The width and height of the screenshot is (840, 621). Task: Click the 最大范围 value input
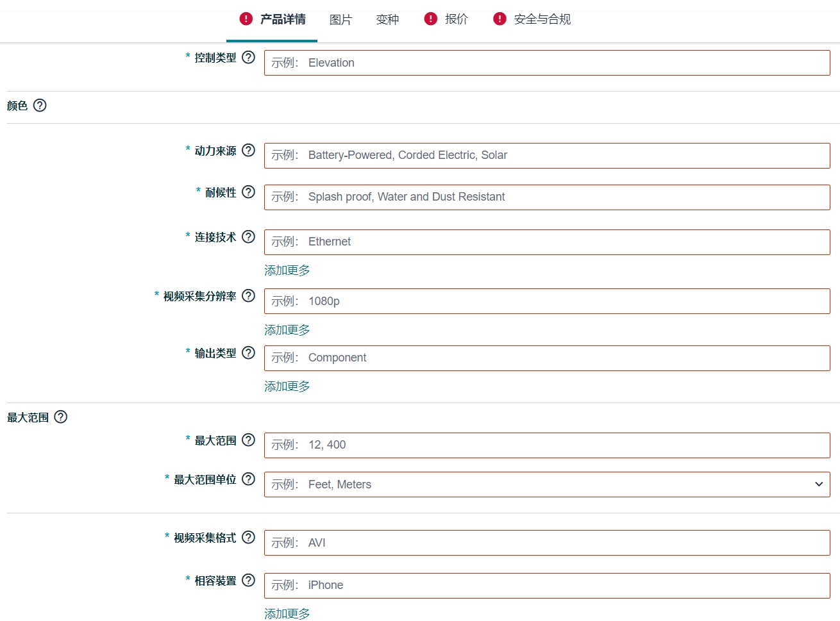click(546, 445)
